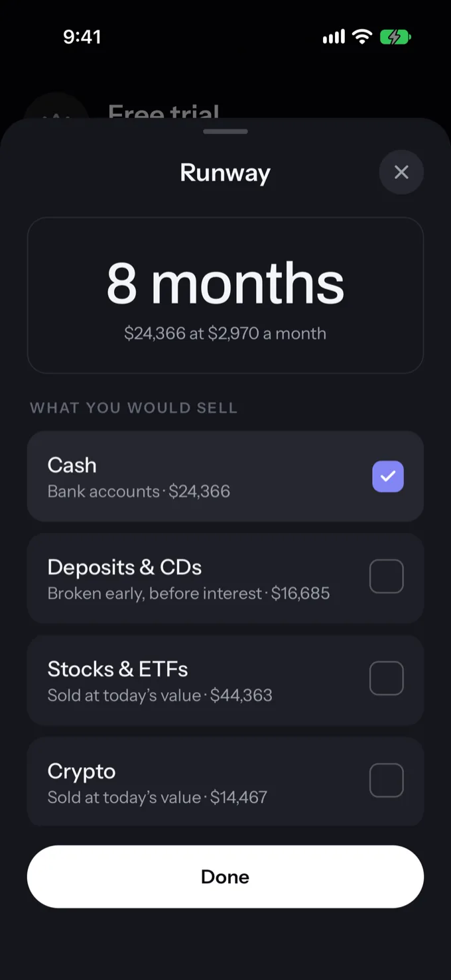Tick the Stocks & ETFs checkbox
This screenshot has width=451, height=980.
[x=387, y=678]
